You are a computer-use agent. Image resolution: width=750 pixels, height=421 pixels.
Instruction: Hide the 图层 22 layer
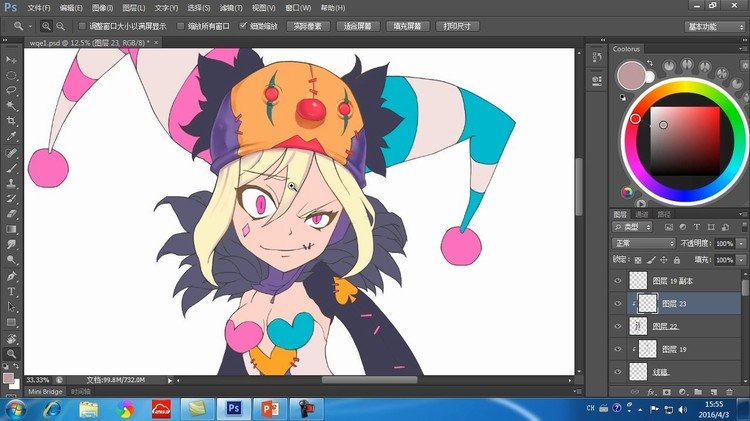618,326
